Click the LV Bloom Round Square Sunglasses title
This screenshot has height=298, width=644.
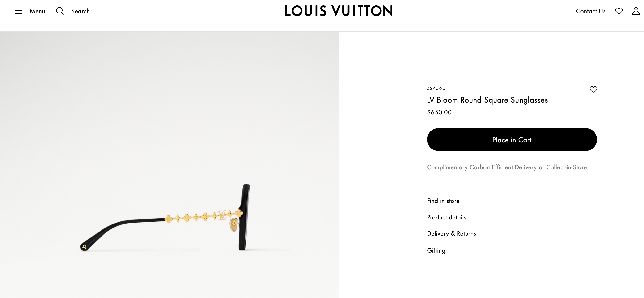coord(487,100)
